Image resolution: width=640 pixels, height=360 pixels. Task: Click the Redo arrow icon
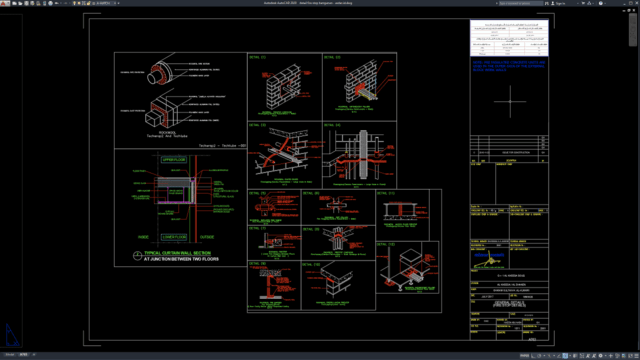[x=66, y=3]
